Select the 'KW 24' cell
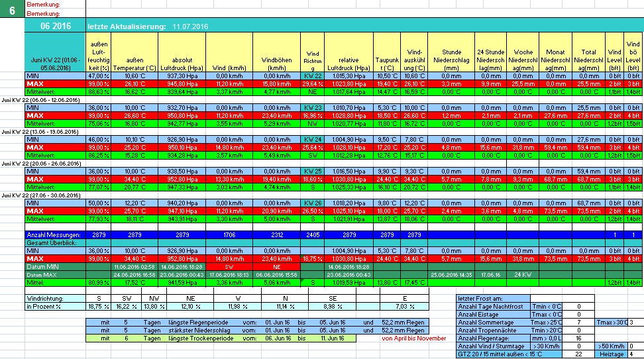 click(313, 140)
